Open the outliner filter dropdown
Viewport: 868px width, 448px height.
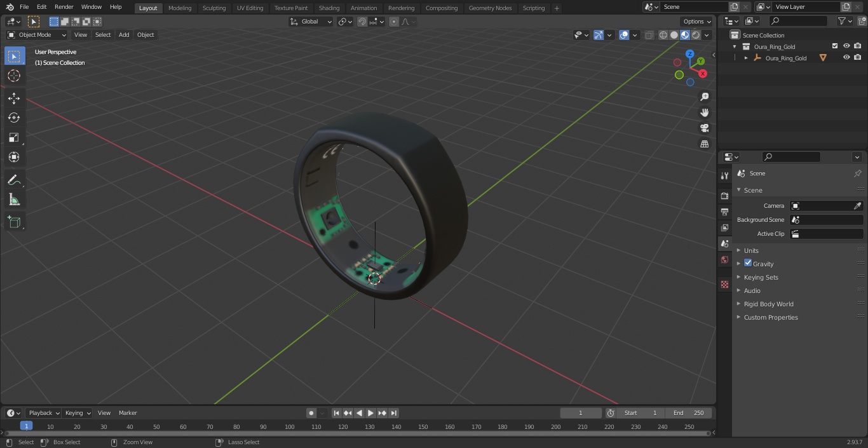845,22
